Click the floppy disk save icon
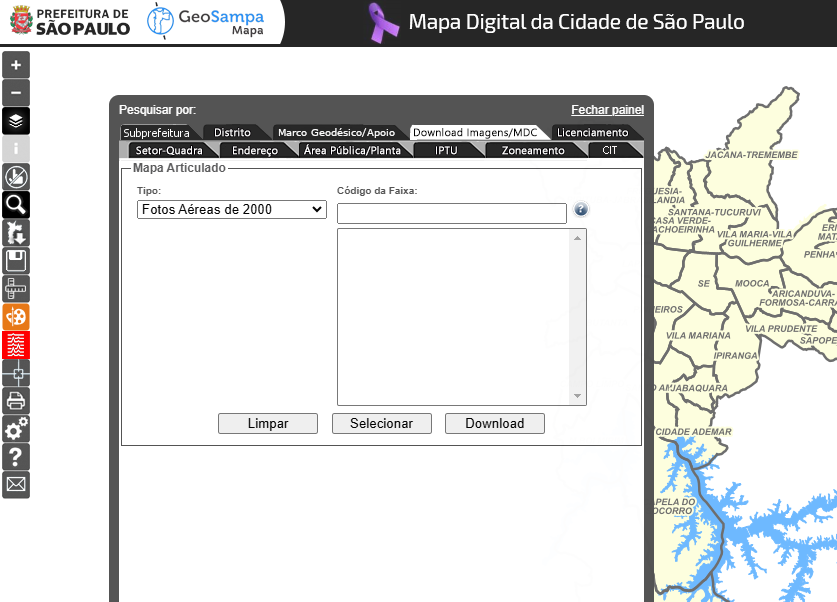 pyautogui.click(x=16, y=261)
